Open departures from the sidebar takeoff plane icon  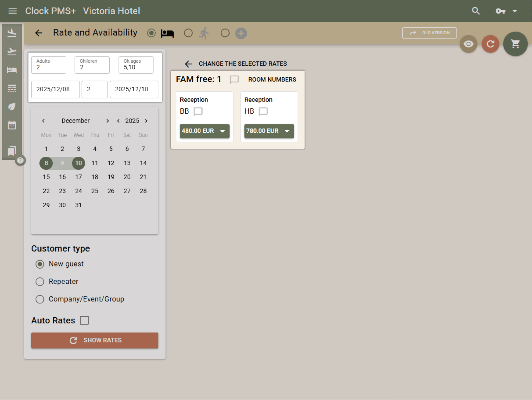pyautogui.click(x=12, y=51)
